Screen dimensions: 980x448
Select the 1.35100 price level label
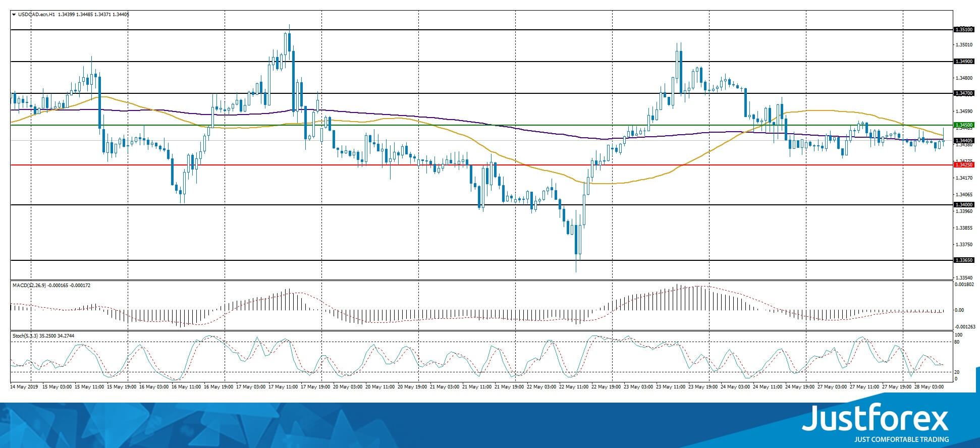[x=963, y=30]
